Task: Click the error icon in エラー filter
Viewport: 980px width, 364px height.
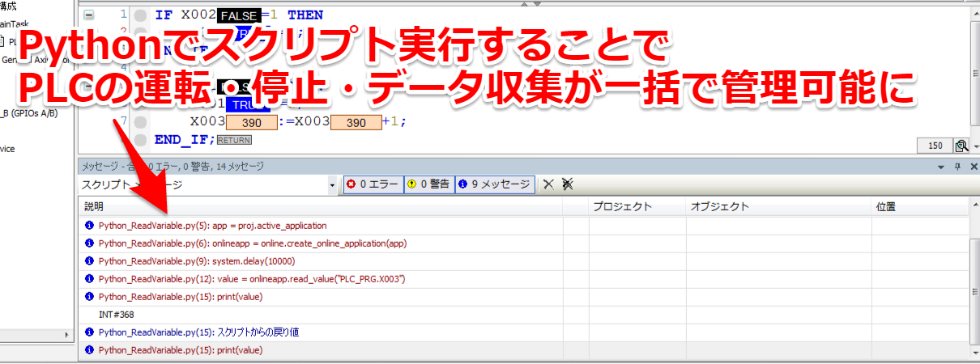Action: click(x=351, y=184)
